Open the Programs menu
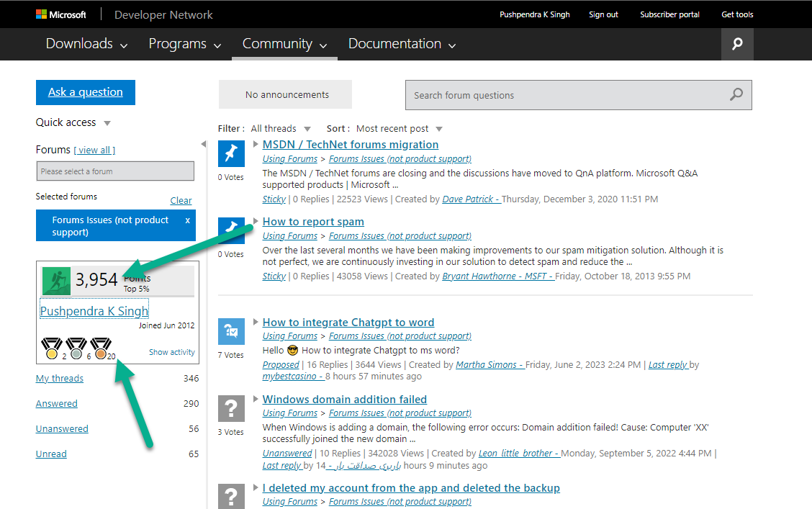This screenshot has height=509, width=812. [x=185, y=44]
